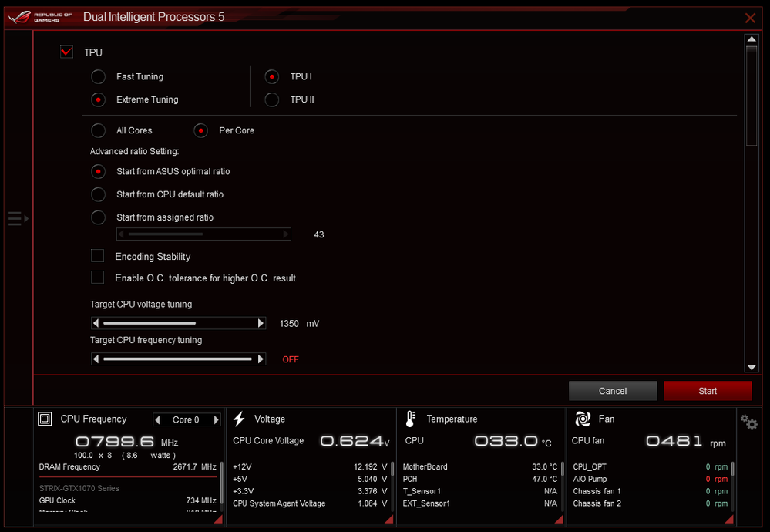Image resolution: width=770 pixels, height=532 pixels.
Task: Click the Target CPU frequency tuning slider
Action: tap(178, 359)
